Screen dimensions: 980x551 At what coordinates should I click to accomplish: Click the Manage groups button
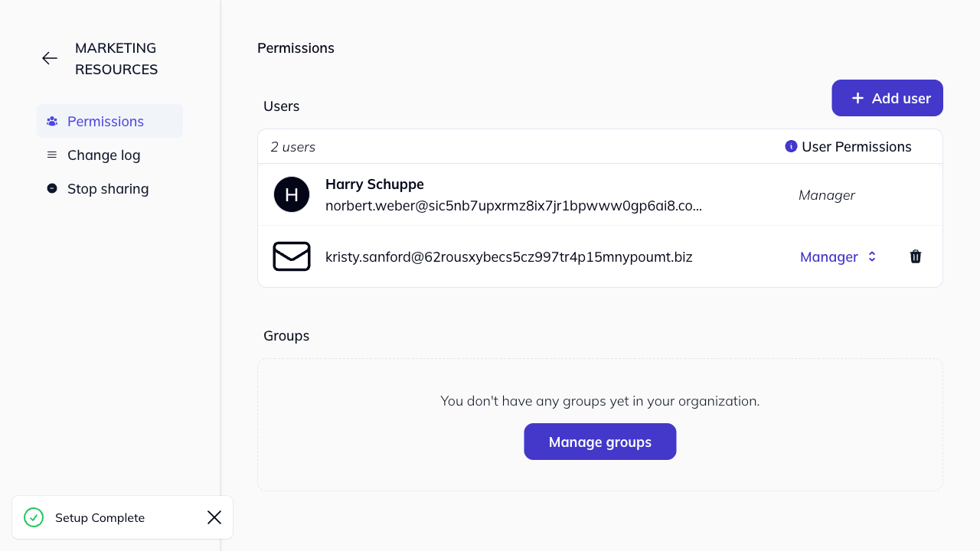point(599,442)
